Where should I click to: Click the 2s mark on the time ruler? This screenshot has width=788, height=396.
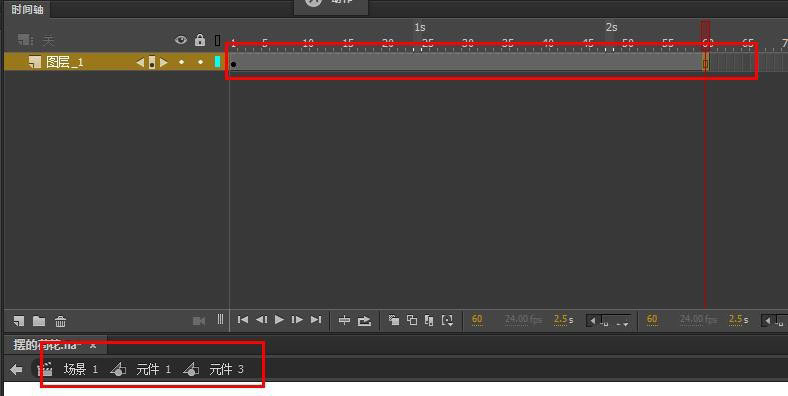tap(611, 27)
